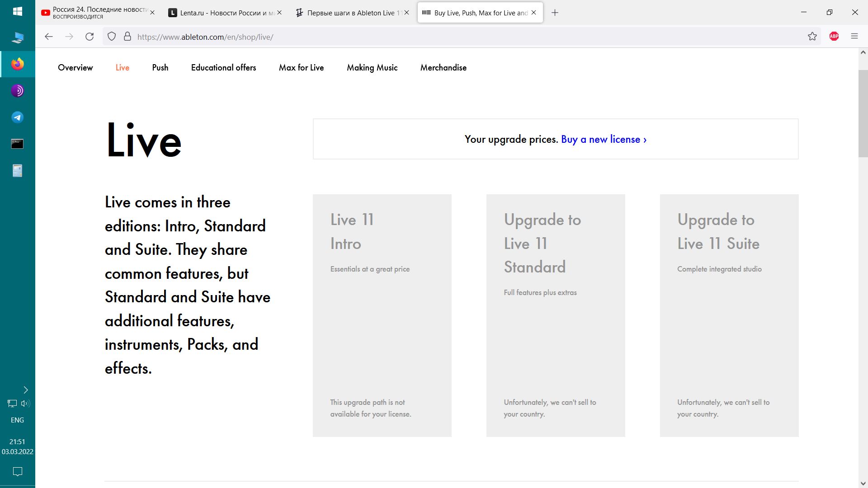868x488 pixels.
Task: Open the Educational offers link
Action: [x=223, y=68]
